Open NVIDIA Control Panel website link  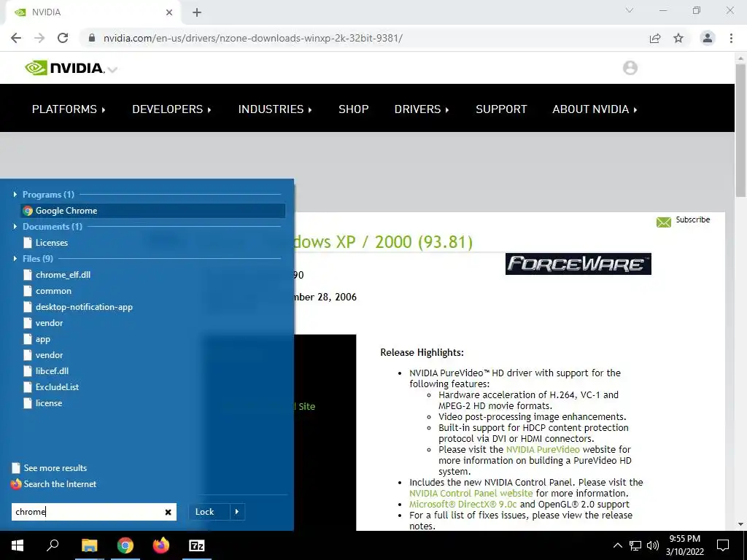(x=471, y=494)
